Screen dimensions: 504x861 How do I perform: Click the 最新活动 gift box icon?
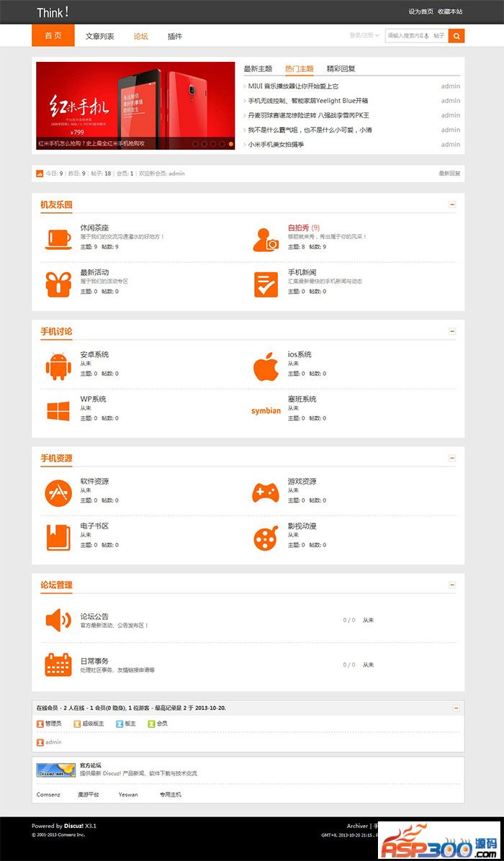pyautogui.click(x=58, y=284)
